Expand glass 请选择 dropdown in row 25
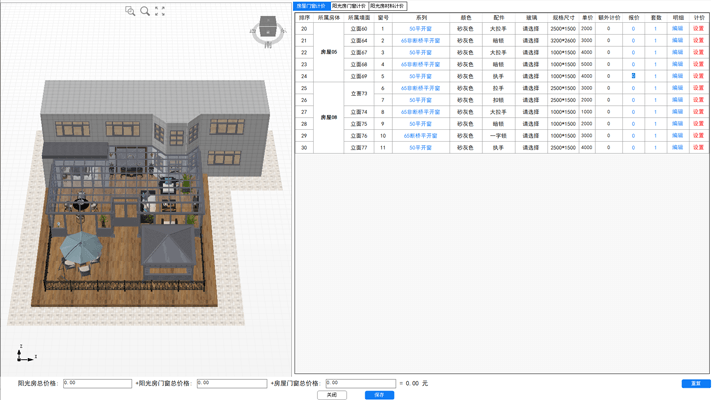 [531, 88]
